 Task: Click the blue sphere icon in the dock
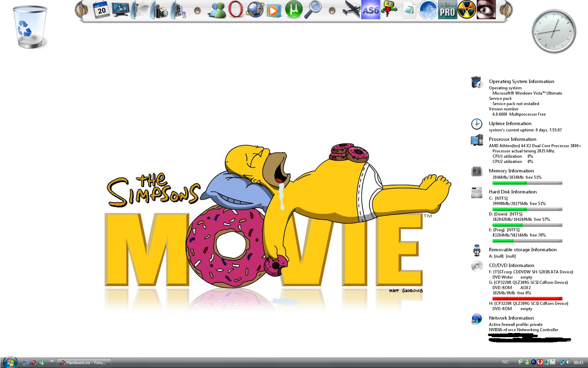(428, 9)
